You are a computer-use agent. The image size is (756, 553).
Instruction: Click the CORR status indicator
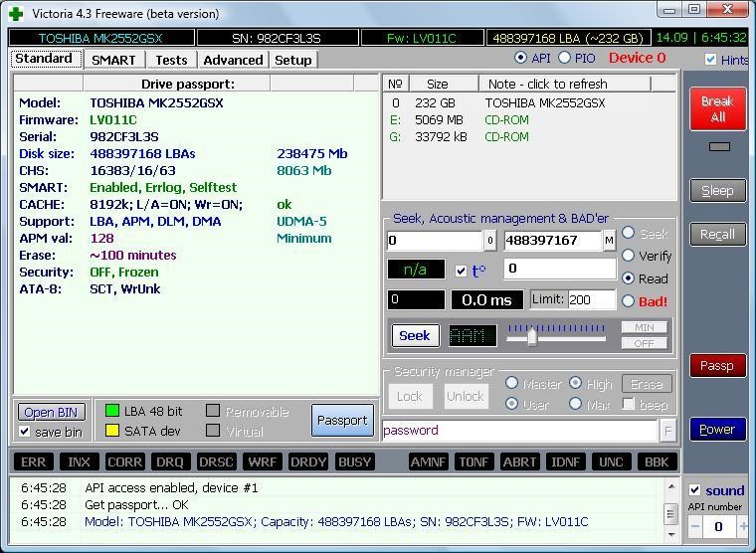(x=125, y=461)
